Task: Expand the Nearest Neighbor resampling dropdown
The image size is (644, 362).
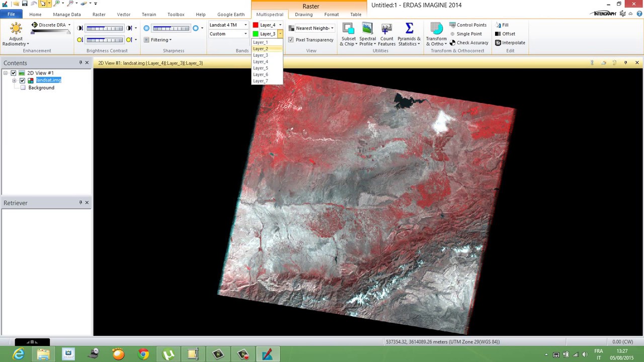Action: click(332, 28)
